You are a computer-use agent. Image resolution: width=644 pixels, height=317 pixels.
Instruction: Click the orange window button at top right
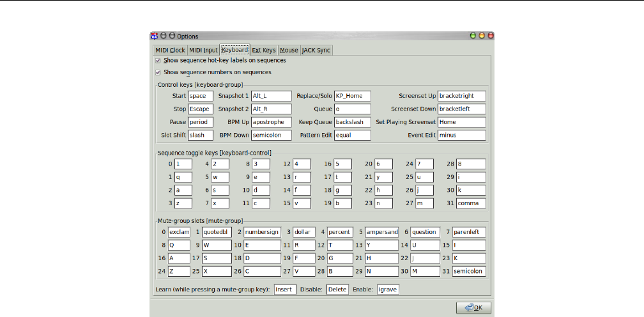click(x=482, y=36)
